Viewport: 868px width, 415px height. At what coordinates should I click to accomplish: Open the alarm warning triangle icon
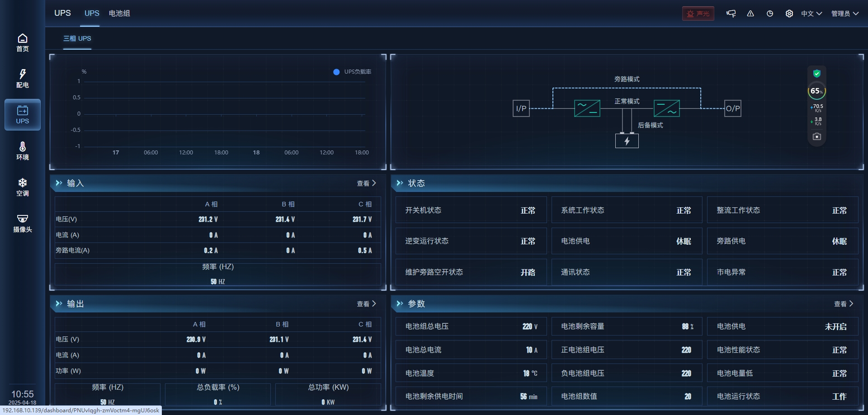coord(750,14)
